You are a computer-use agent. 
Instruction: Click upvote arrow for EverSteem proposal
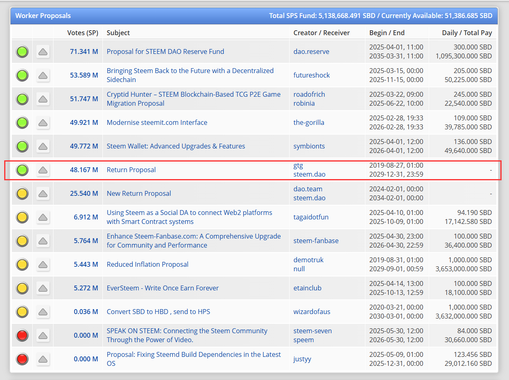(43, 288)
